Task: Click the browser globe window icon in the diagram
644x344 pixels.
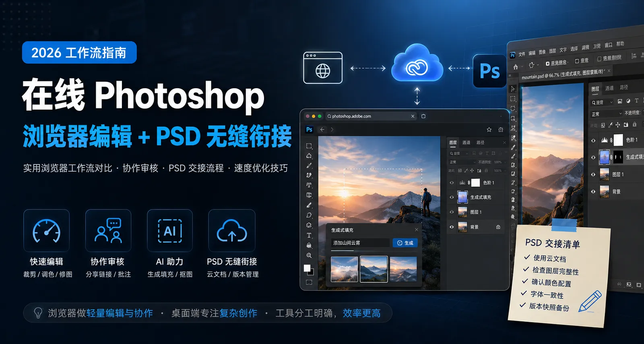Action: [x=323, y=68]
